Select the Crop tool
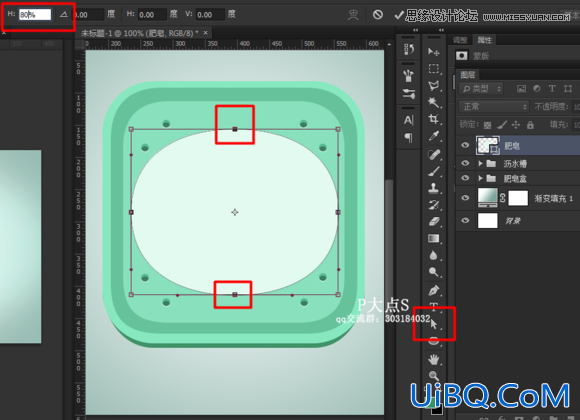580x420 pixels. (x=434, y=119)
